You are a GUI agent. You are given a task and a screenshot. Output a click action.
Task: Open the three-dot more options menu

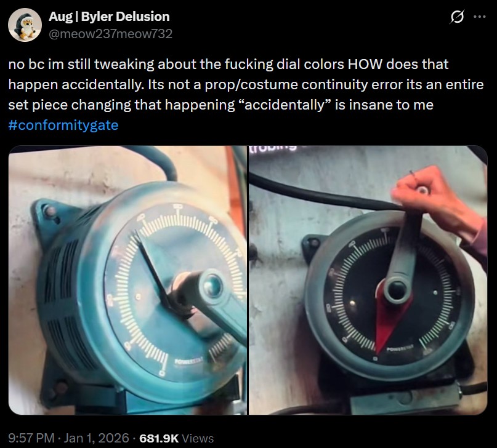pyautogui.click(x=480, y=17)
